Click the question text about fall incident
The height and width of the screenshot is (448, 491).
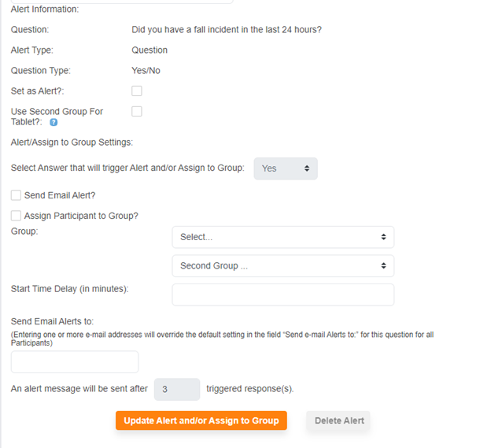[x=227, y=30]
